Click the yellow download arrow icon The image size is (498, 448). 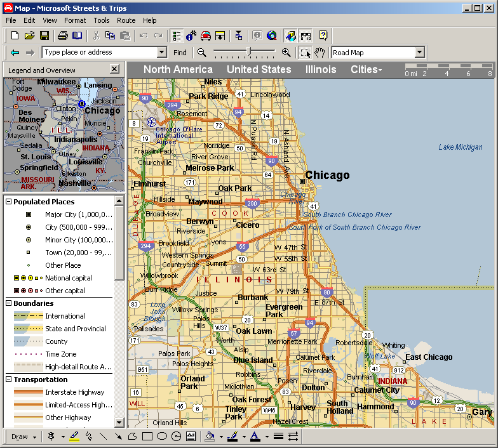220,36
